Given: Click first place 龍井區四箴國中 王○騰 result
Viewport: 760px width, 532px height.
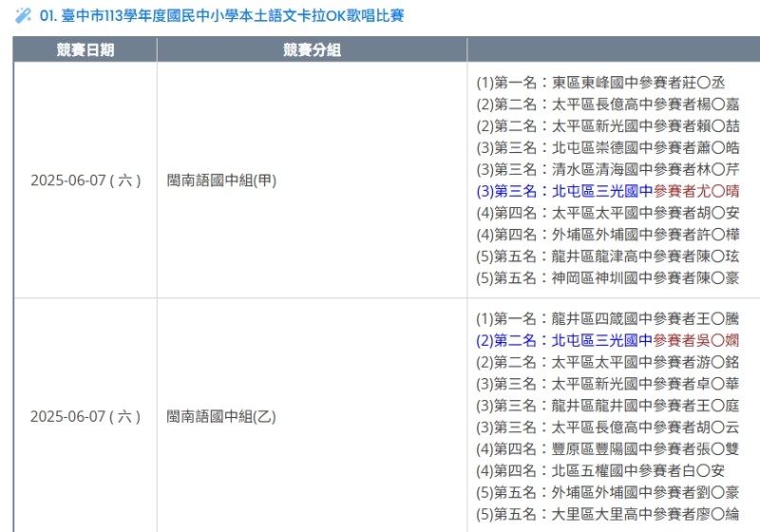Looking at the screenshot, I should pyautogui.click(x=607, y=318).
